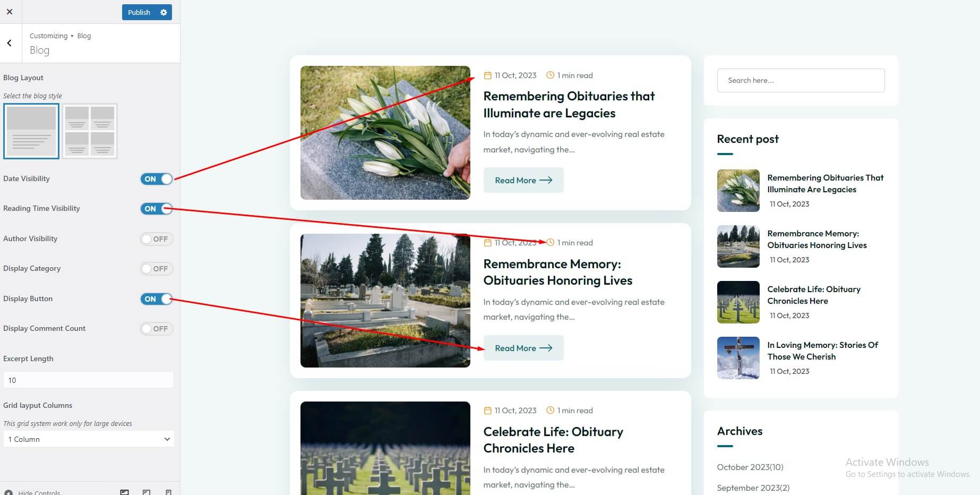Screen dimensions: 980x495
Task: Click 'Select the blog style' description text
Action: tap(32, 96)
